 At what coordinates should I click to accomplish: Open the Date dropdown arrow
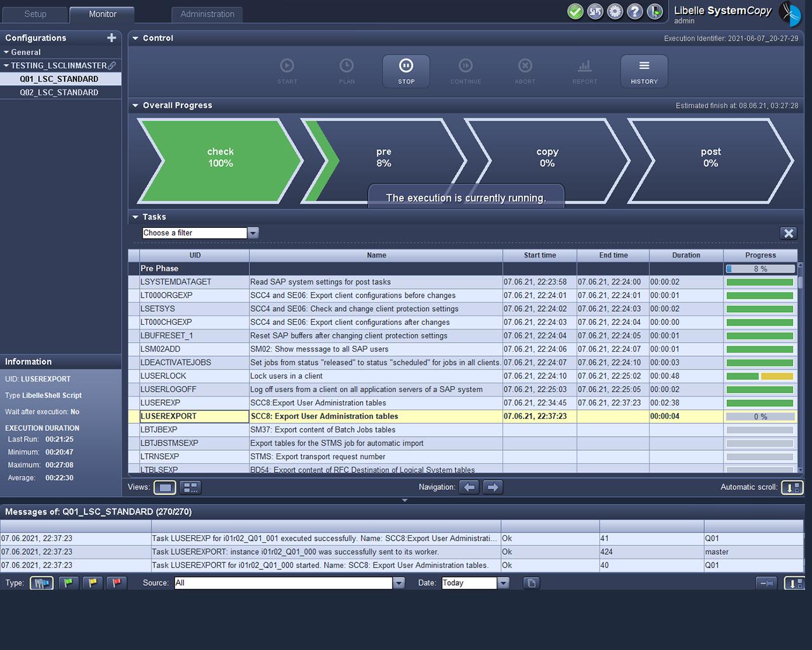(x=503, y=583)
